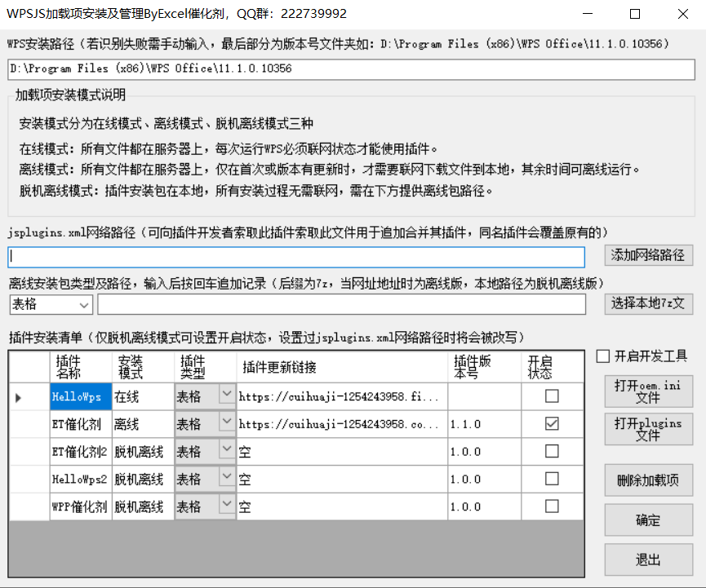Click the 在线 install mode cell
The image size is (706, 588).
tap(143, 397)
